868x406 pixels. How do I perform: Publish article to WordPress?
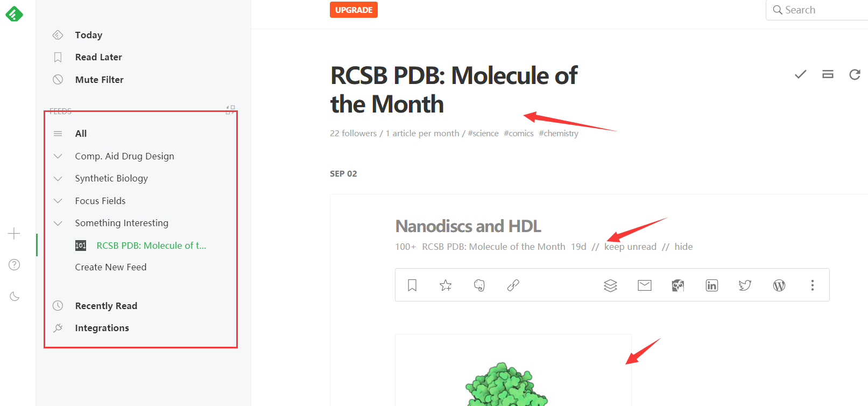(779, 285)
